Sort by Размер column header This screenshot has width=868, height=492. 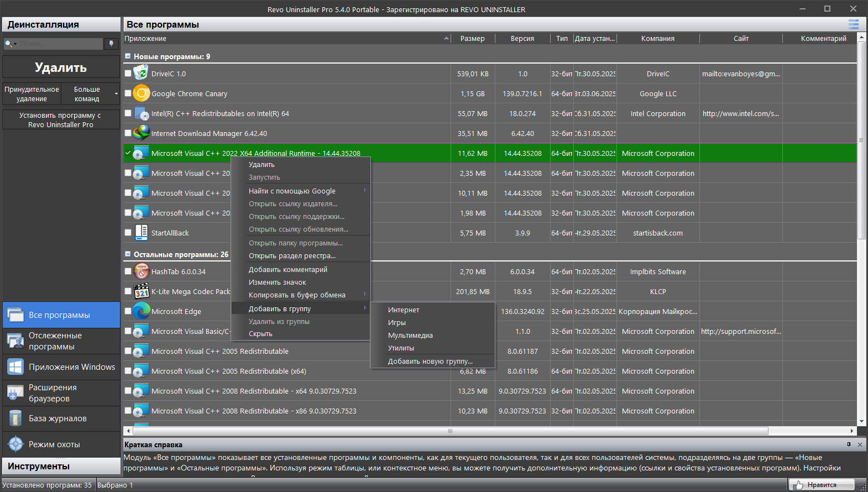tap(473, 38)
